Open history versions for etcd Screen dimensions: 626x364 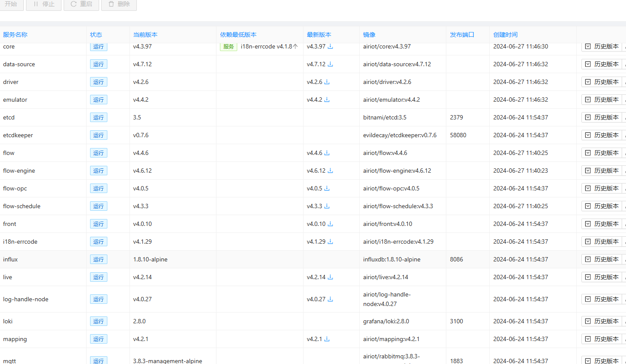602,117
